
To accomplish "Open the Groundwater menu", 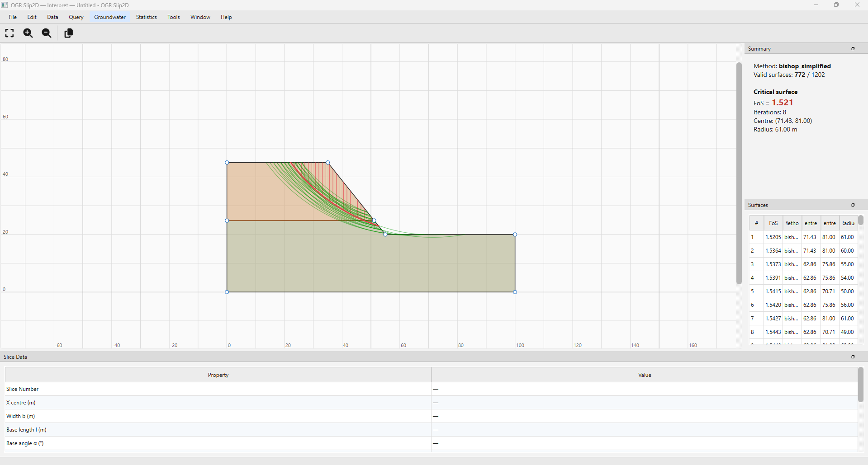I will [x=109, y=17].
